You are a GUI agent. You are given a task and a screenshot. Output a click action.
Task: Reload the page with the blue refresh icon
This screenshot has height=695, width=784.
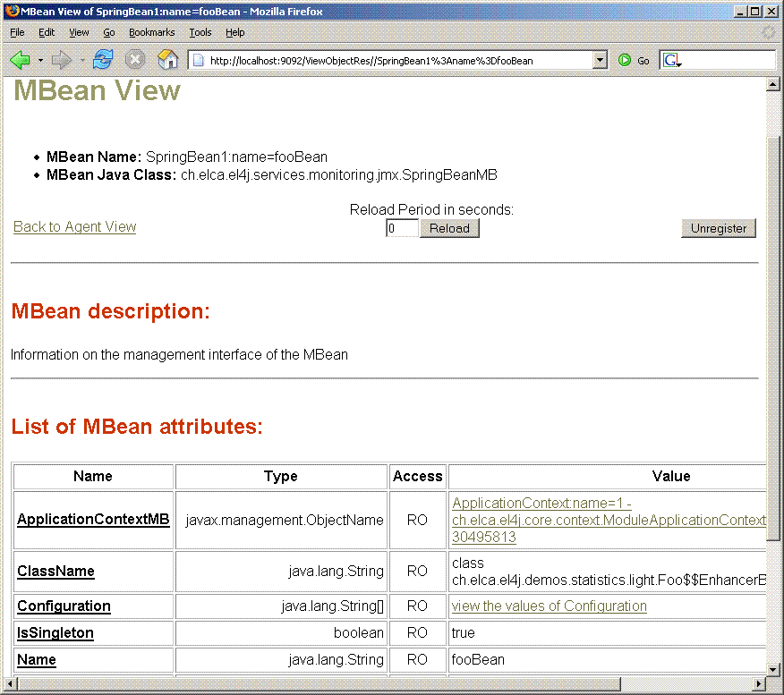[103, 60]
